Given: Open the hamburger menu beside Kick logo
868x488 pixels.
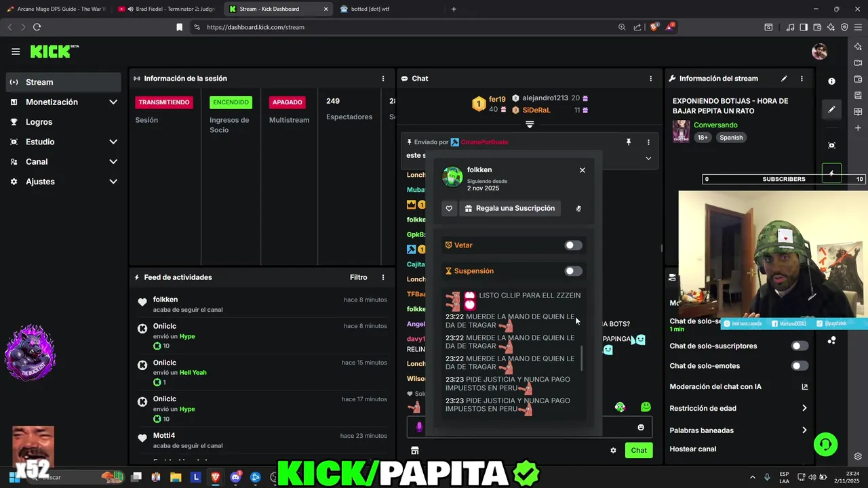Looking at the screenshot, I should point(16,52).
